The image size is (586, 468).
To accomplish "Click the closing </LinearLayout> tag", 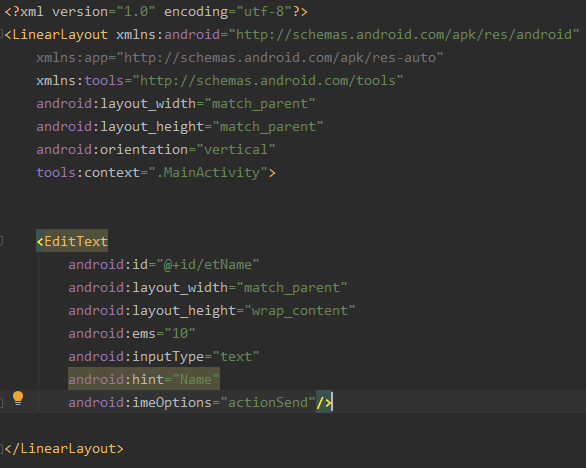I will [x=64, y=449].
